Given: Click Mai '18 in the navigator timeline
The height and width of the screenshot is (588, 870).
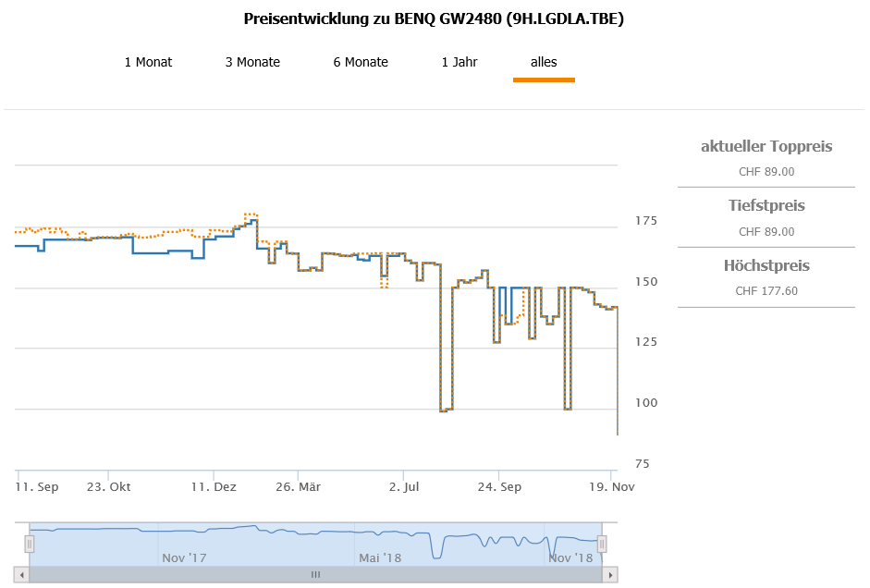Looking at the screenshot, I should point(380,557).
